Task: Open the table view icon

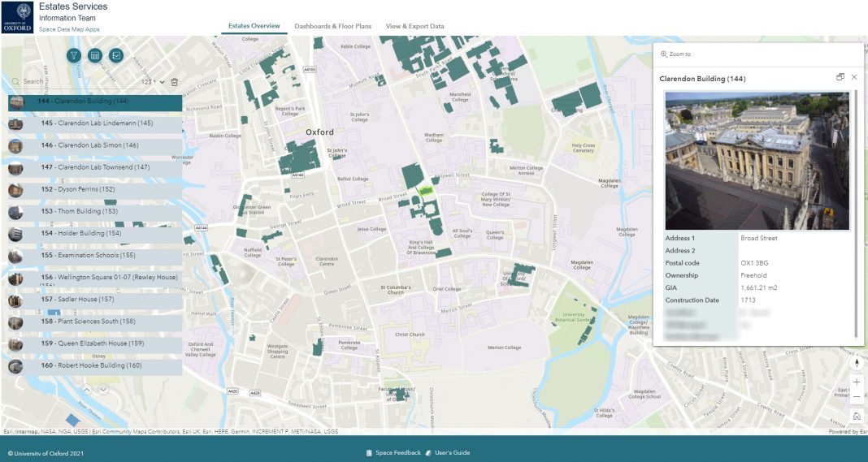Action: [95, 55]
